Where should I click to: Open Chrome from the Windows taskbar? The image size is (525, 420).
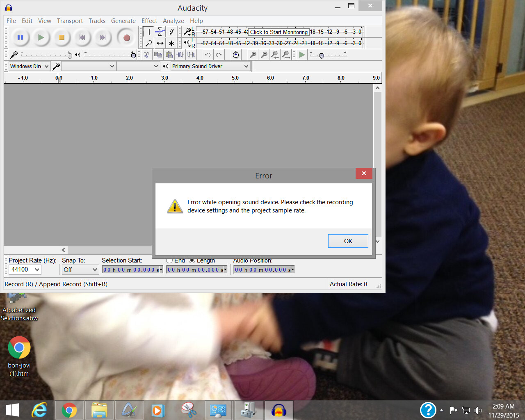(x=69, y=410)
